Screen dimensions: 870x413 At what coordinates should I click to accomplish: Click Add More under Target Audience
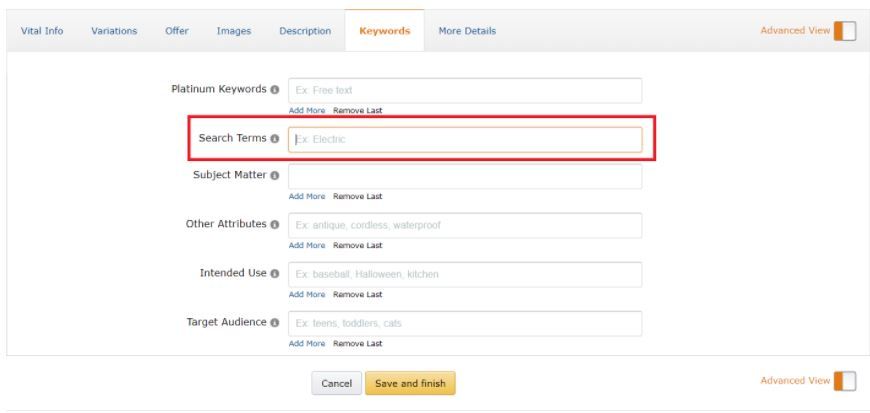[x=307, y=344]
